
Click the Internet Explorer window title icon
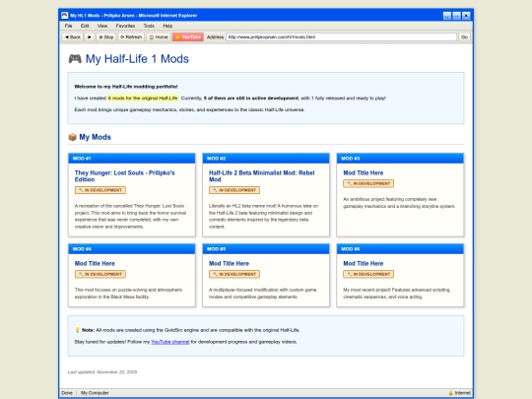click(64, 15)
